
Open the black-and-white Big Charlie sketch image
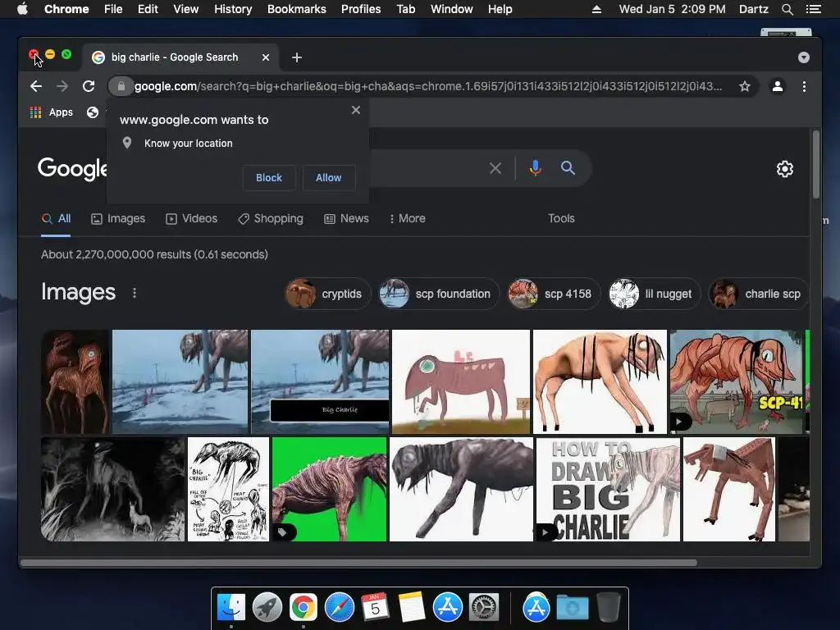click(x=228, y=489)
